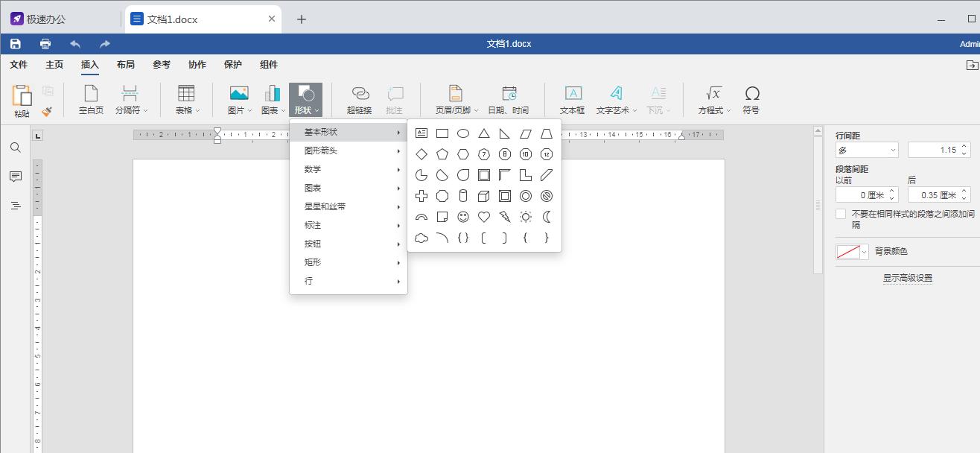Open the 行间距 line spacing dropdown

coord(866,149)
